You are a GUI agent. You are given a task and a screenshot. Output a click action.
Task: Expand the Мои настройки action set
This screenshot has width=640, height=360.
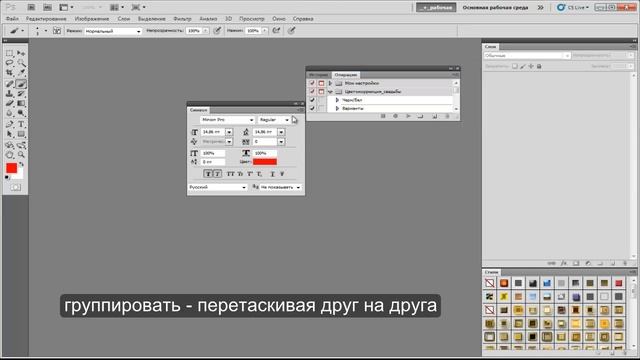point(331,83)
